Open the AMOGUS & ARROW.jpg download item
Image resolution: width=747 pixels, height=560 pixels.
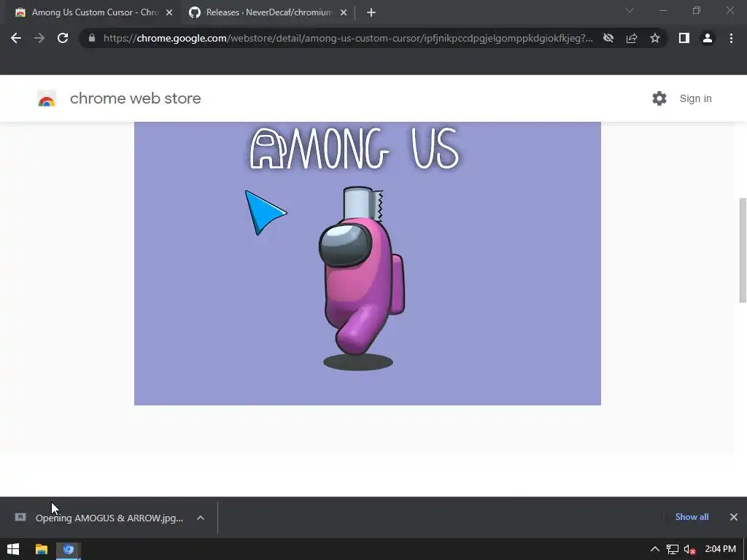109,518
